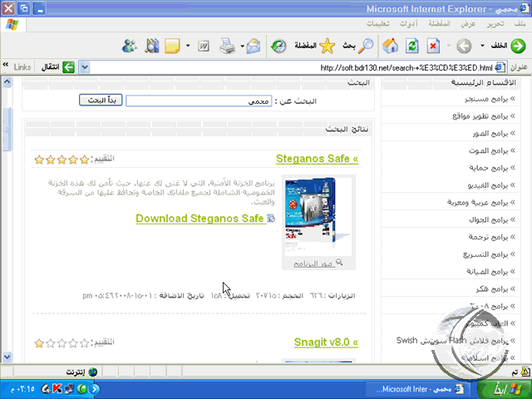Screen dimensions: 532x399
Task: Click the download icon beside Download Steganos Safe
Action: click(x=271, y=218)
